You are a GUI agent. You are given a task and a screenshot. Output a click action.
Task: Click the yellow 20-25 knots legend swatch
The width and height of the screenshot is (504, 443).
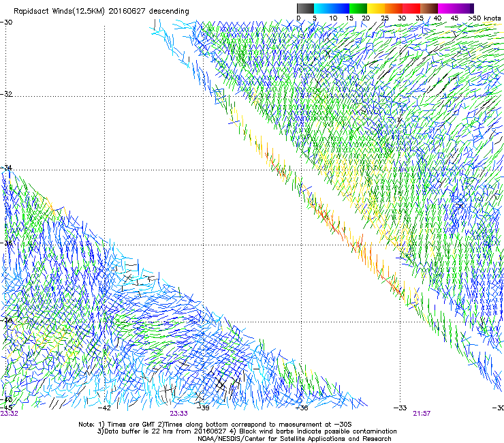pyautogui.click(x=376, y=8)
